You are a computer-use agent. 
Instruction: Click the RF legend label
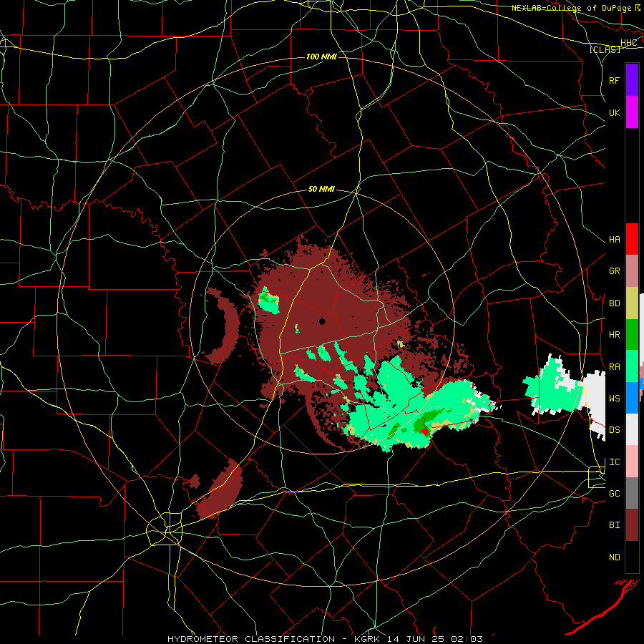(x=615, y=80)
